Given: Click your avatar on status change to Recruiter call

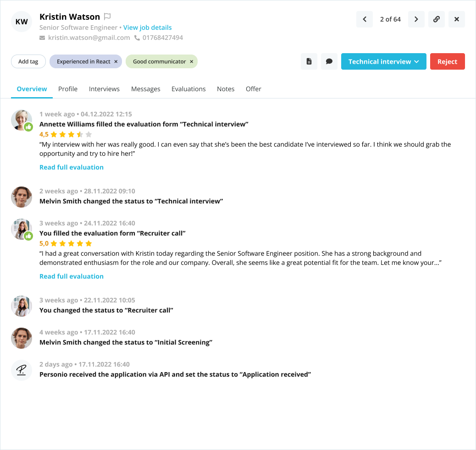Looking at the screenshot, I should click(x=22, y=306).
